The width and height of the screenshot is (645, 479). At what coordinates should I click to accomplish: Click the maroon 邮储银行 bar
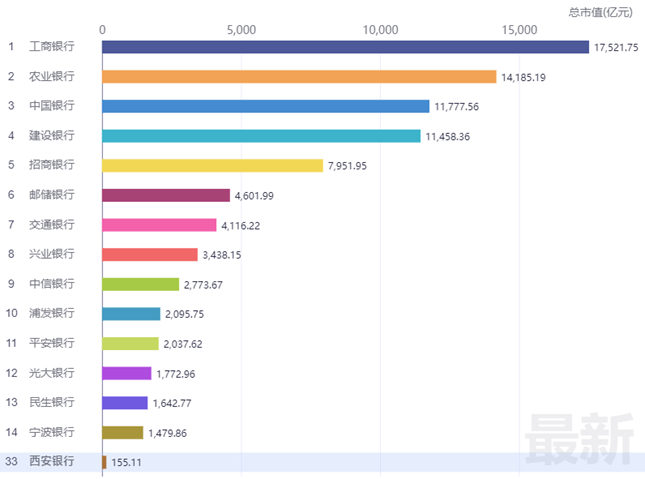(166, 195)
